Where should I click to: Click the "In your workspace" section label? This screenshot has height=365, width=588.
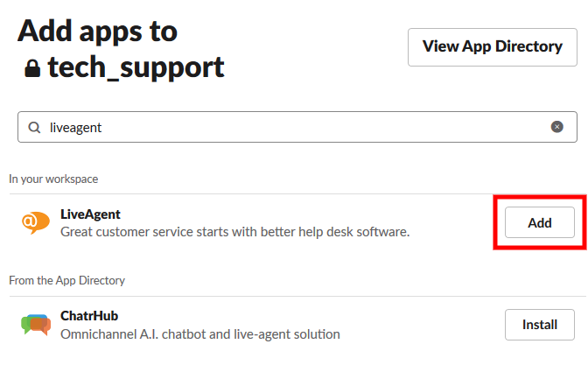coord(53,179)
